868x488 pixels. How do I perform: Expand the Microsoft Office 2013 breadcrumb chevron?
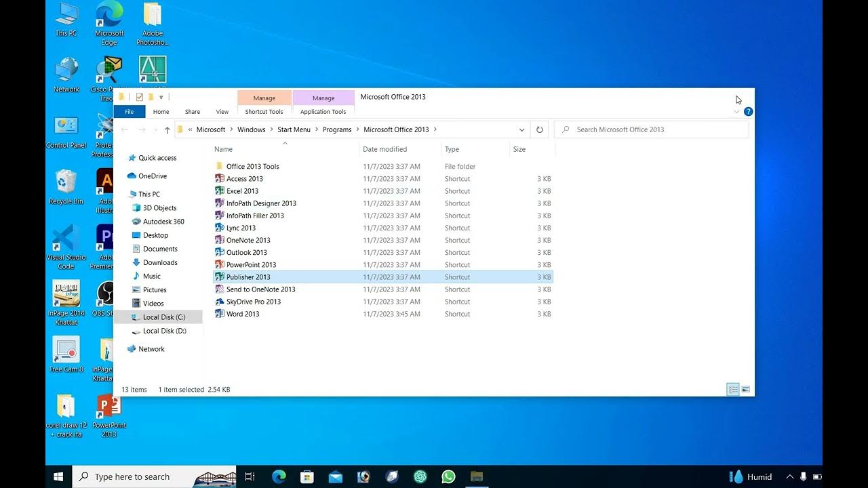(x=435, y=129)
